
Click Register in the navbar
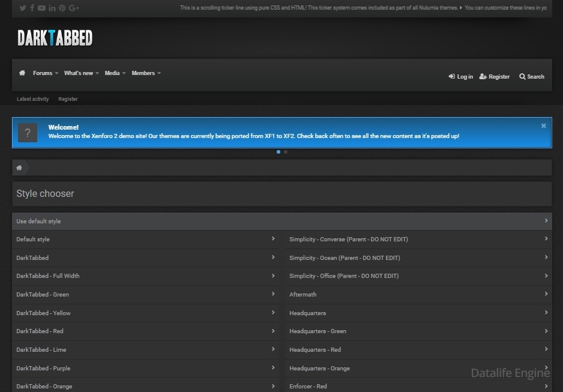tap(495, 76)
